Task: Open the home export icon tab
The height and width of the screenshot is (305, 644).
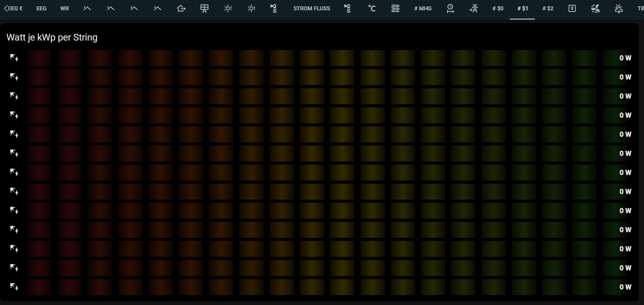Action: (181, 8)
